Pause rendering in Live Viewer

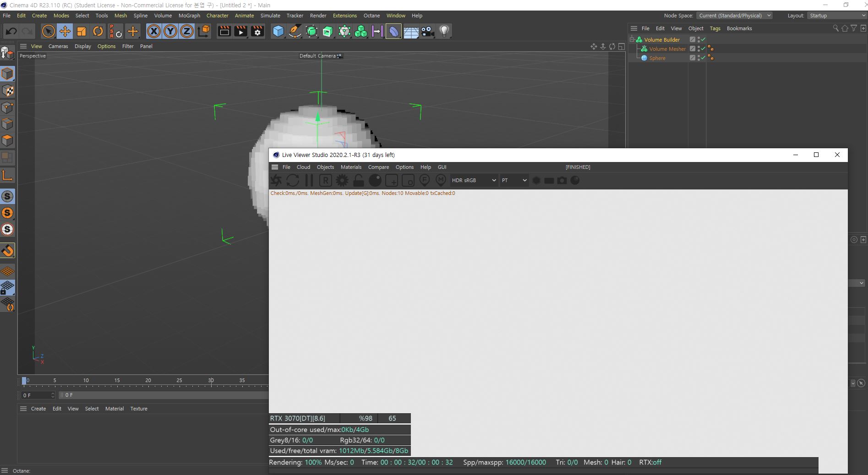(309, 180)
